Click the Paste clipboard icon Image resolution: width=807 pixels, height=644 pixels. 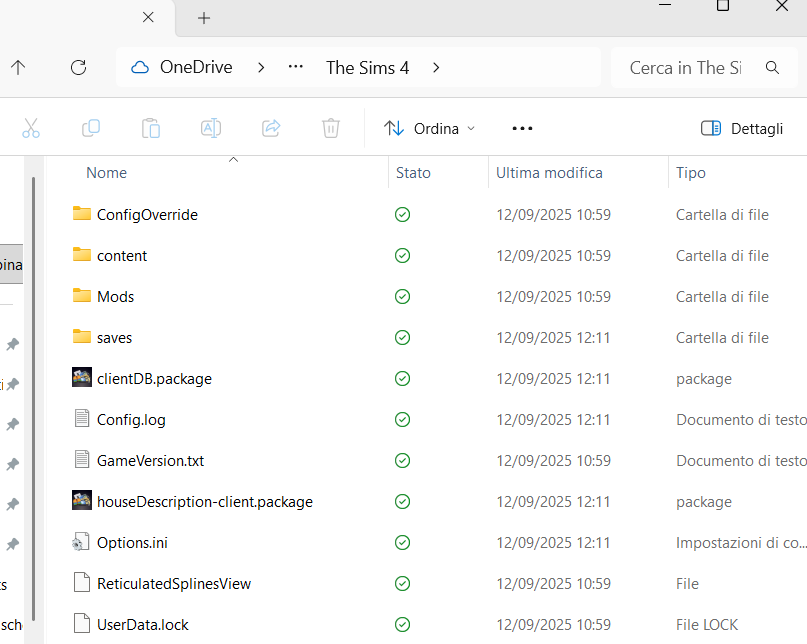pyautogui.click(x=151, y=128)
